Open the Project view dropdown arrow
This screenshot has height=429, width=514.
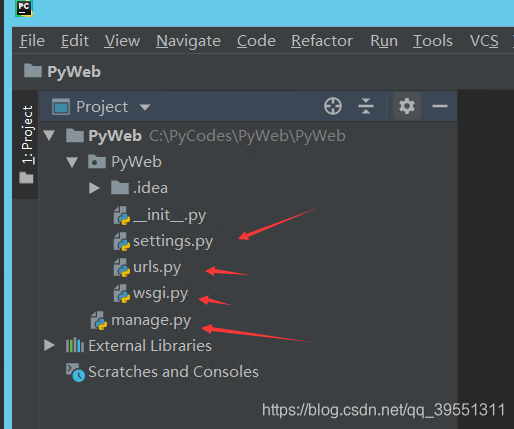(x=145, y=107)
